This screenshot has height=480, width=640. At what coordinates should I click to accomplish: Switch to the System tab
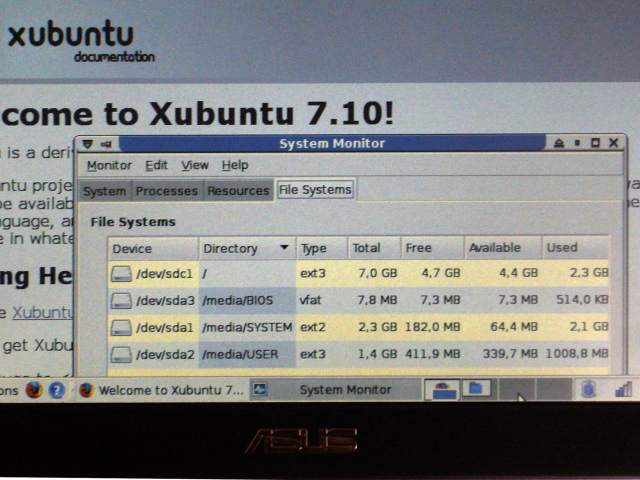click(104, 191)
